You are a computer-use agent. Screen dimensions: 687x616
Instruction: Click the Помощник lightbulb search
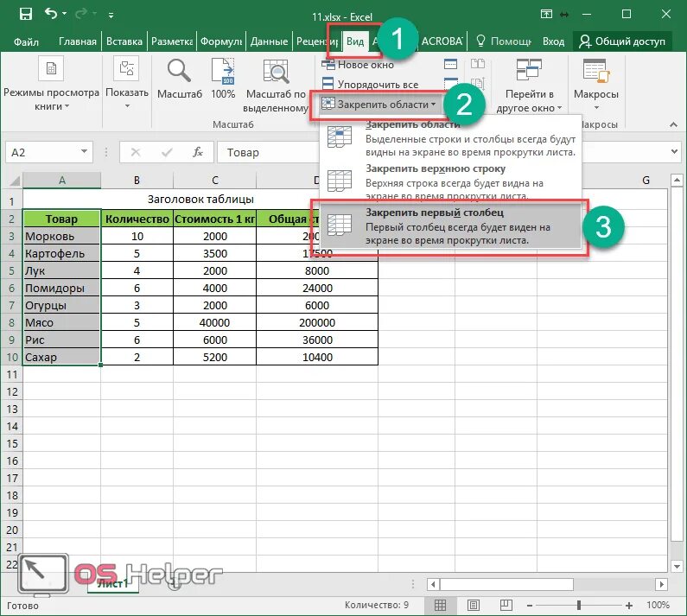click(504, 41)
